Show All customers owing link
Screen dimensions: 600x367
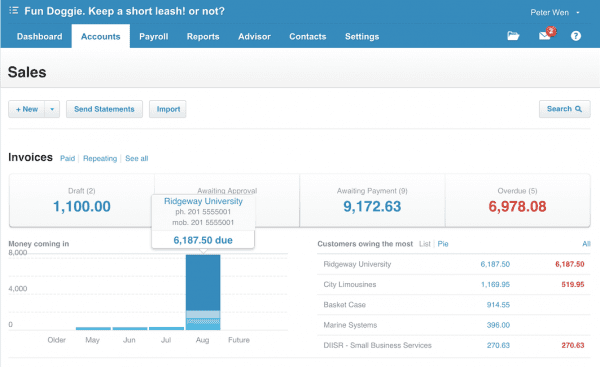(586, 244)
